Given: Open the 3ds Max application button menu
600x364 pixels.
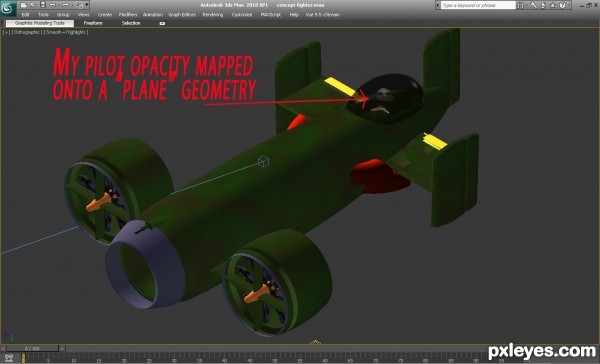Looking at the screenshot, I should (8, 8).
